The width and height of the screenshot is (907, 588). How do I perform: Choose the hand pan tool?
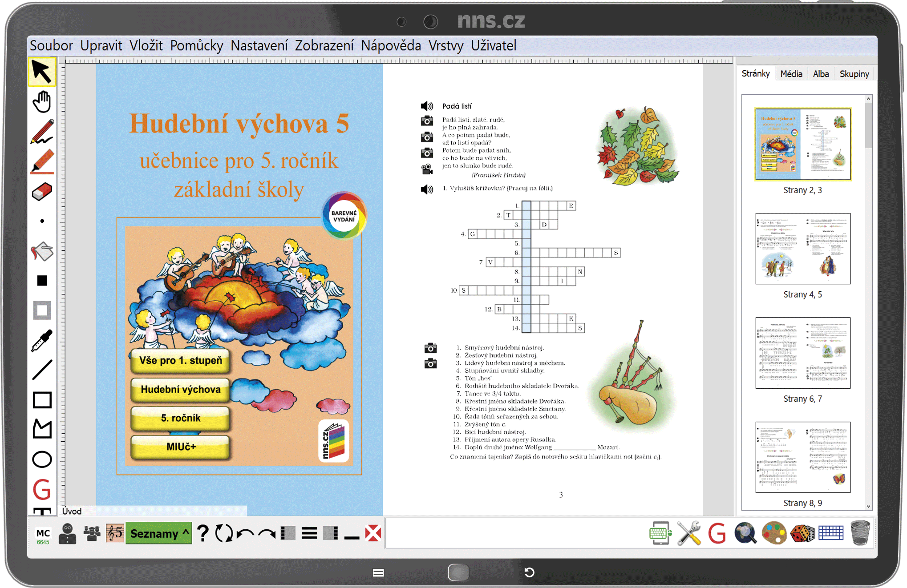click(42, 102)
